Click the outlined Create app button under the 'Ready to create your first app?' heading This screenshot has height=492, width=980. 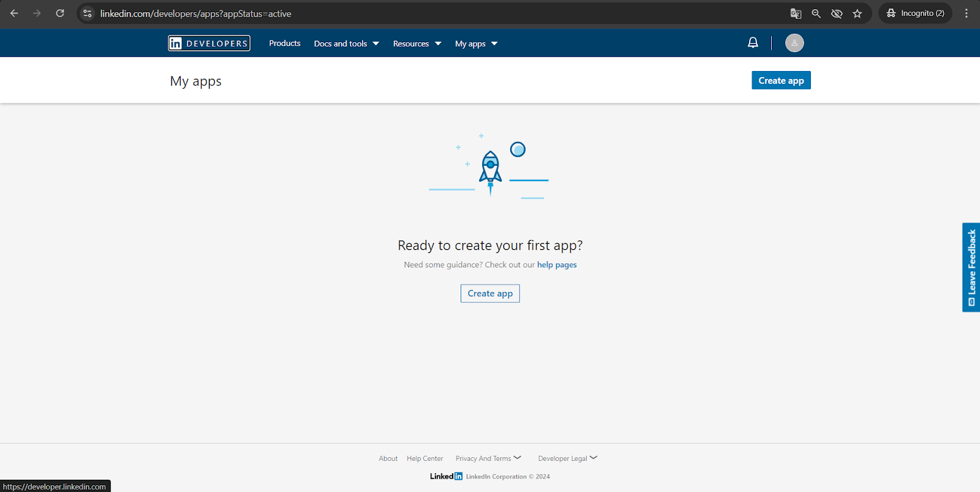click(x=490, y=294)
